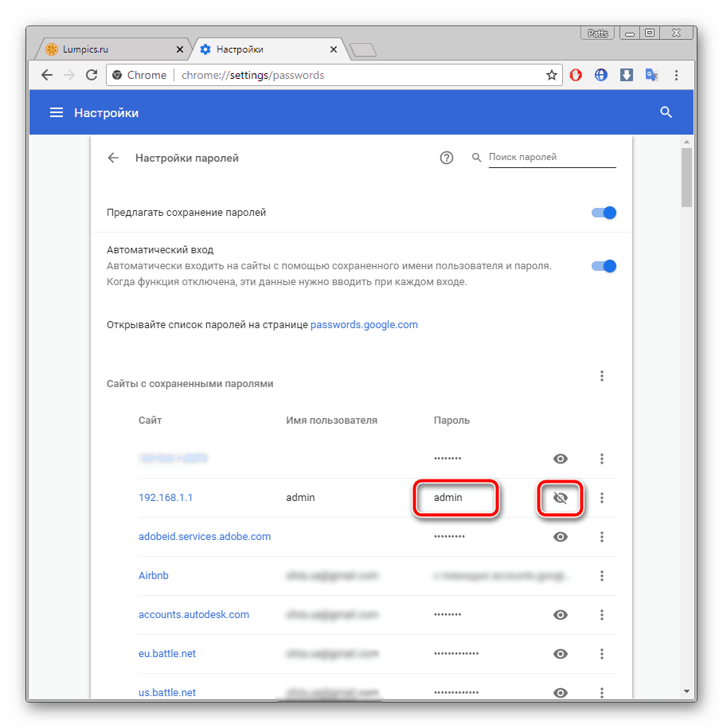
Task: Open three-dot menu for Airbnb row
Action: point(602,576)
